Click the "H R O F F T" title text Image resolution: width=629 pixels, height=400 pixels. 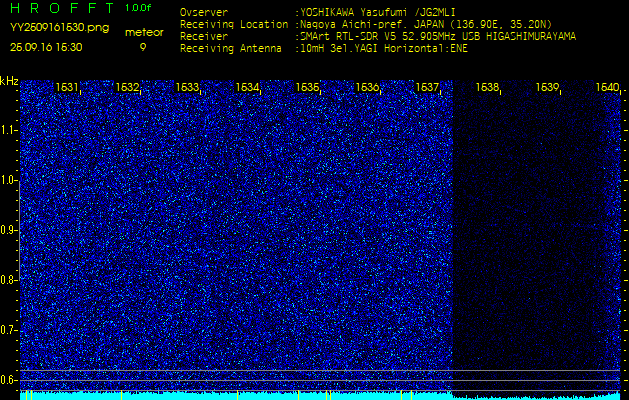click(62, 8)
